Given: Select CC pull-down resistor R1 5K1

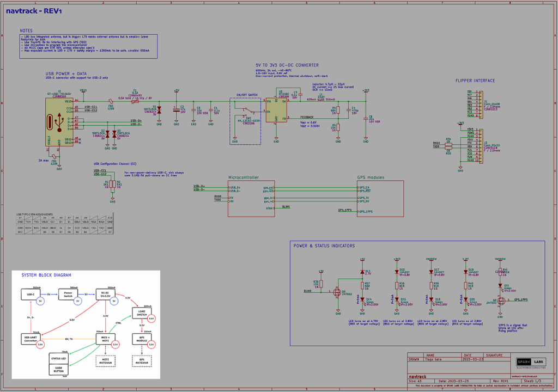Looking at the screenshot, I should [x=111, y=184].
